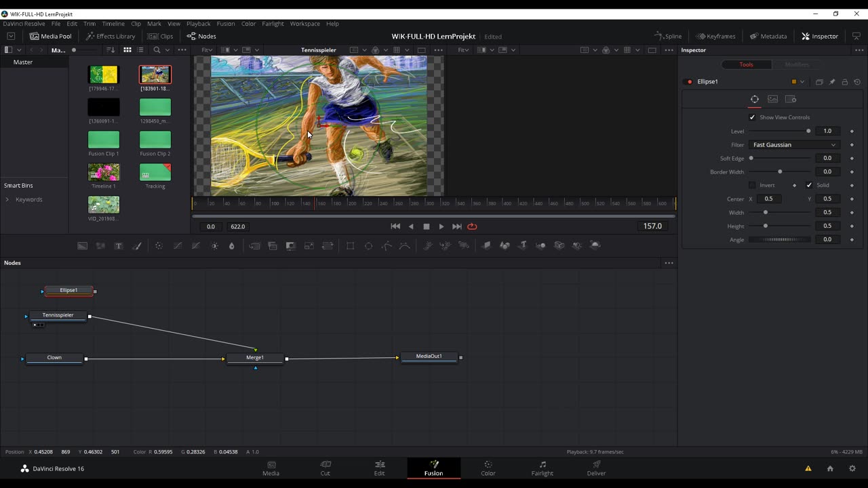Open the Spline editor panel

point(668,36)
